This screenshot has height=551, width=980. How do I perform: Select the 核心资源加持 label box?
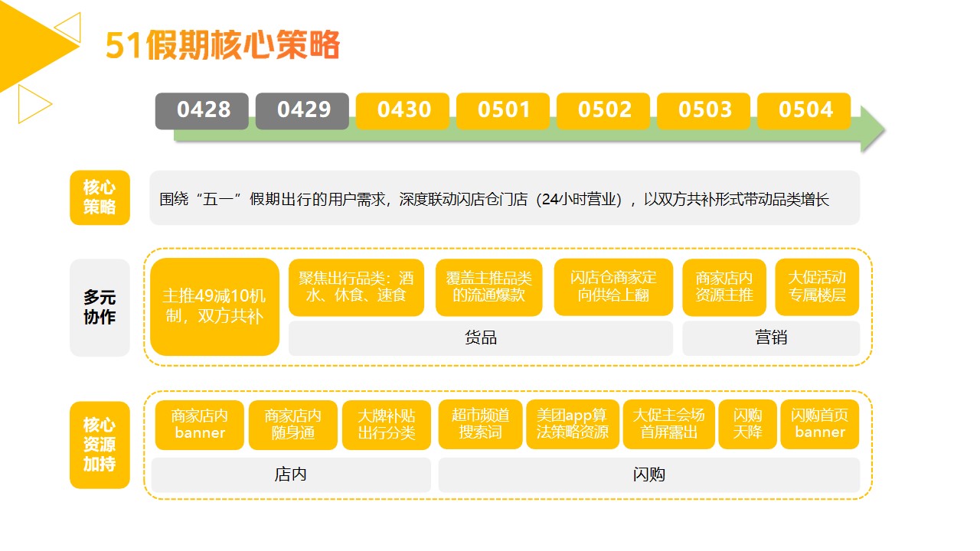click(x=100, y=445)
